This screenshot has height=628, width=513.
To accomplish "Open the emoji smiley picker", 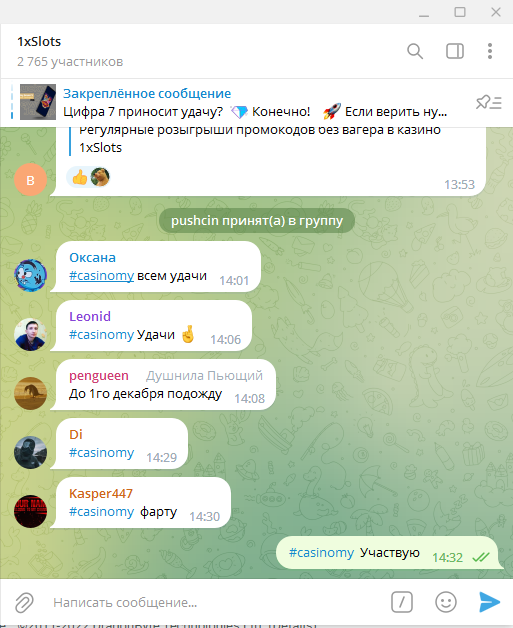I will [x=446, y=602].
